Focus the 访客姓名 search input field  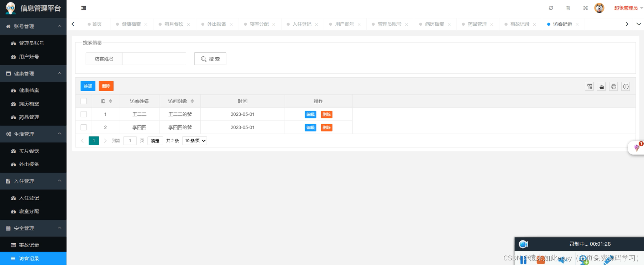[x=154, y=59]
